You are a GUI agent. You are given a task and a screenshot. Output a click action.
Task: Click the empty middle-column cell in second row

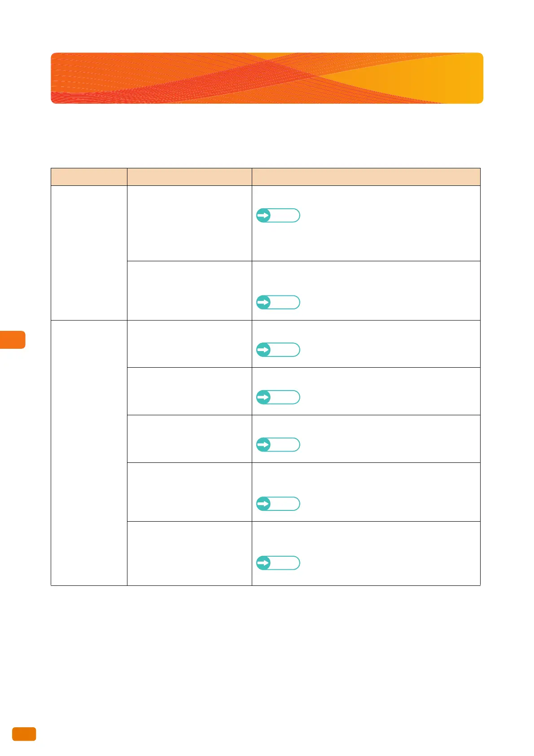[x=189, y=290]
